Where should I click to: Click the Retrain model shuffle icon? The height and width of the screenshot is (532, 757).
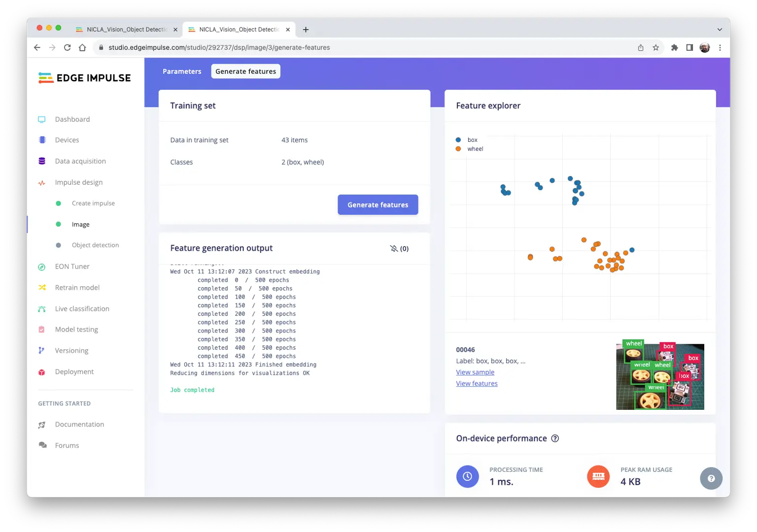click(x=42, y=288)
